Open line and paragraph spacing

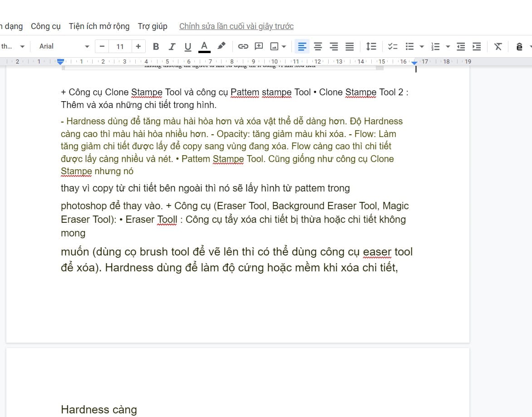point(371,46)
